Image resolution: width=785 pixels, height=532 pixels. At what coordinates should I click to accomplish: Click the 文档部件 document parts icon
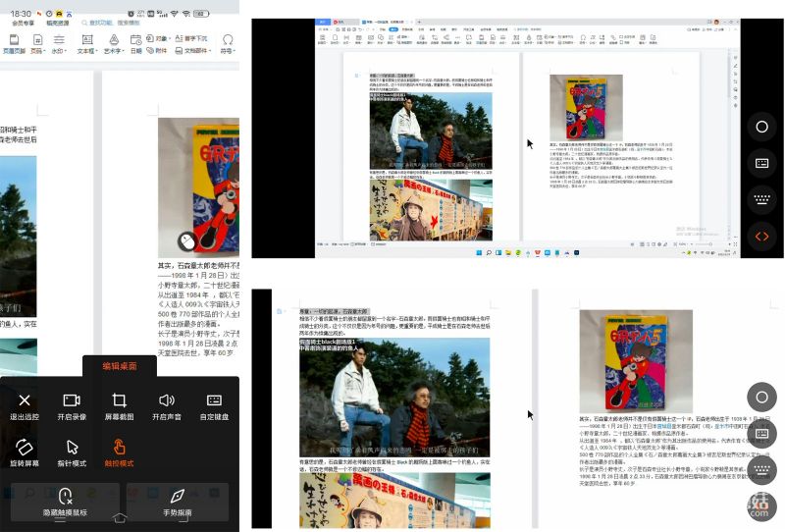179,51
